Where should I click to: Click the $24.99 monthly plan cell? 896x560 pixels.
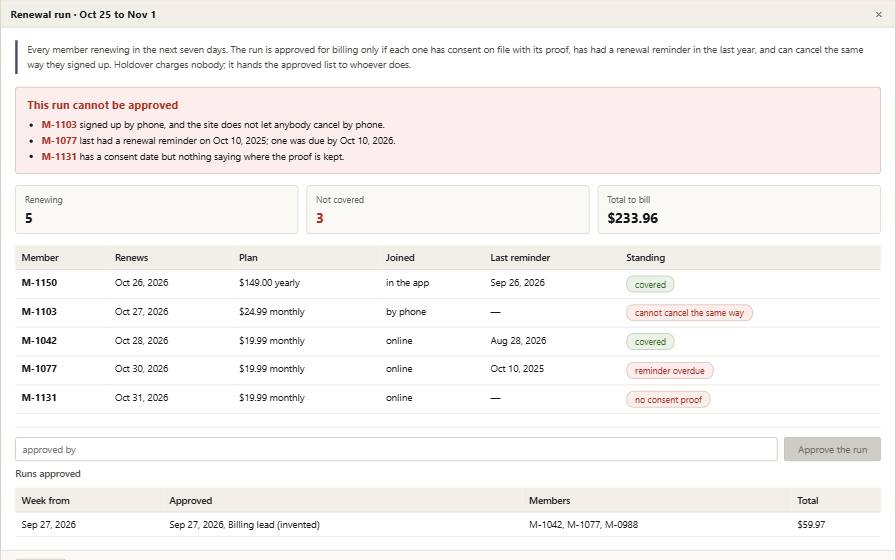pyautogui.click(x=272, y=312)
